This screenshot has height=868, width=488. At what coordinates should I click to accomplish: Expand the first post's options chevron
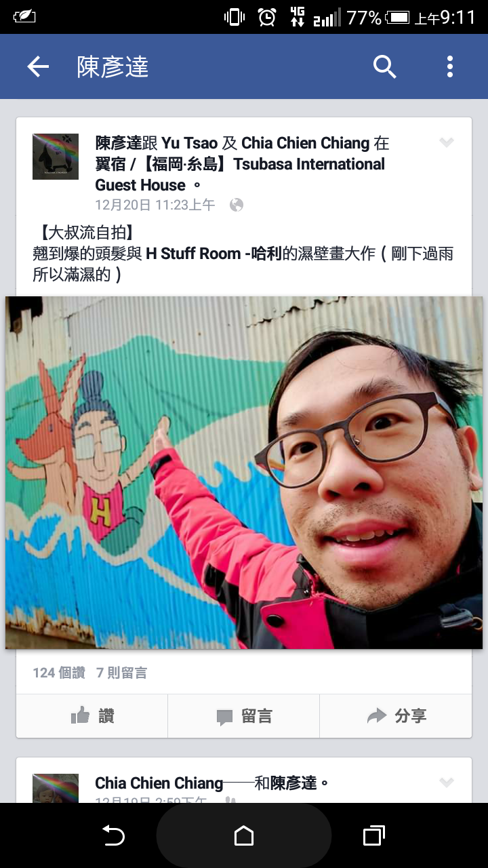click(x=446, y=142)
